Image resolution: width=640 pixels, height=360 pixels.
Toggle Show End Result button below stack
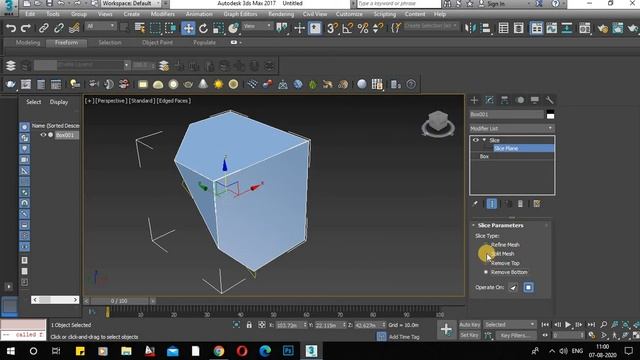tap(492, 204)
